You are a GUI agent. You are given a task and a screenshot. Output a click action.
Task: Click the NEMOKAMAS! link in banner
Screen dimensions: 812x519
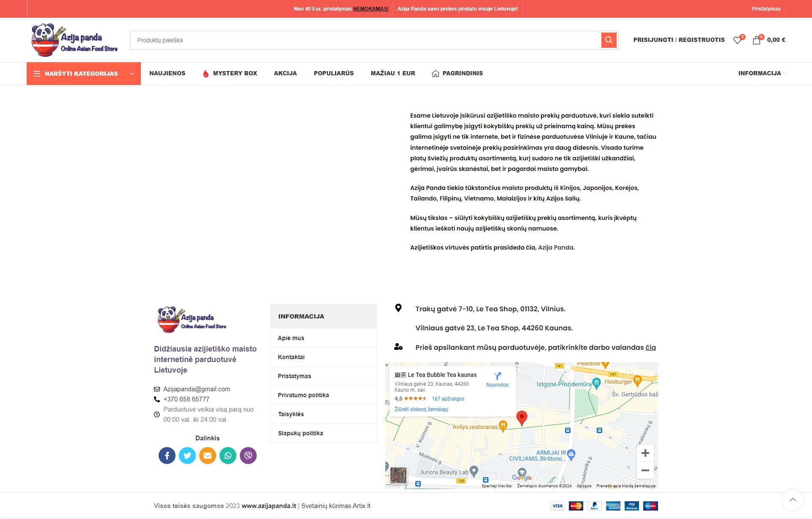(371, 9)
